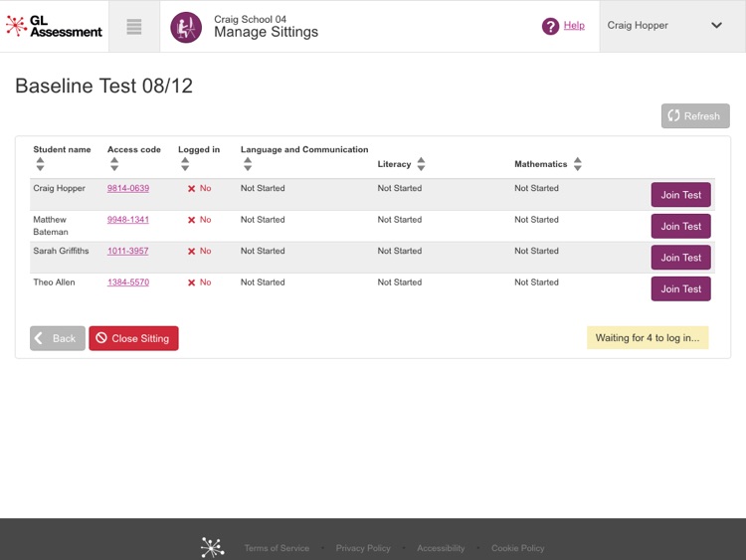The height and width of the screenshot is (560, 746).
Task: Open access code 1384-5570
Action: point(128,282)
